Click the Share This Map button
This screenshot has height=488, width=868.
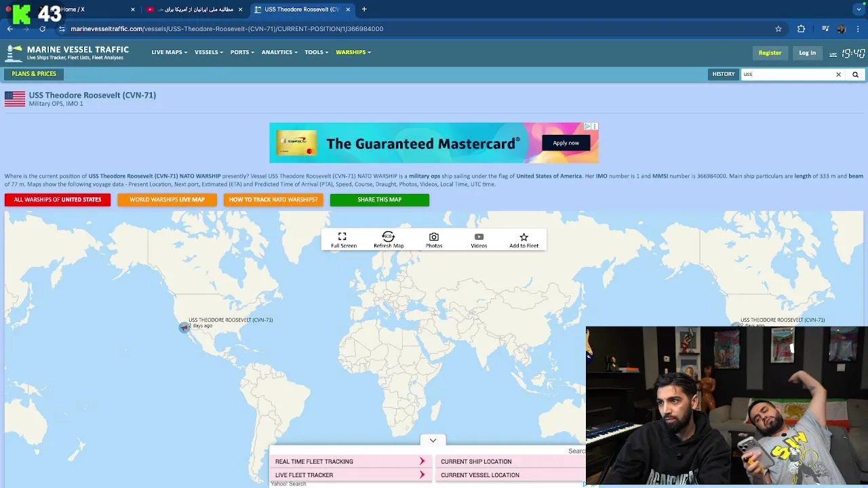click(380, 200)
